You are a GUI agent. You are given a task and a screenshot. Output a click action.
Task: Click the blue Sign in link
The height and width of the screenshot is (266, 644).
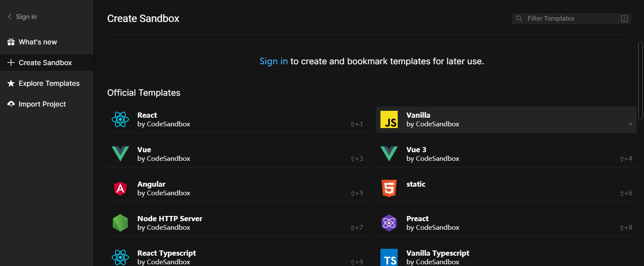pos(273,61)
